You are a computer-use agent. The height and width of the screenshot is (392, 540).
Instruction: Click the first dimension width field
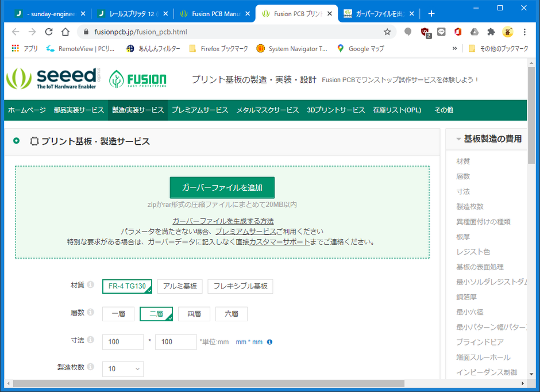[123, 342]
